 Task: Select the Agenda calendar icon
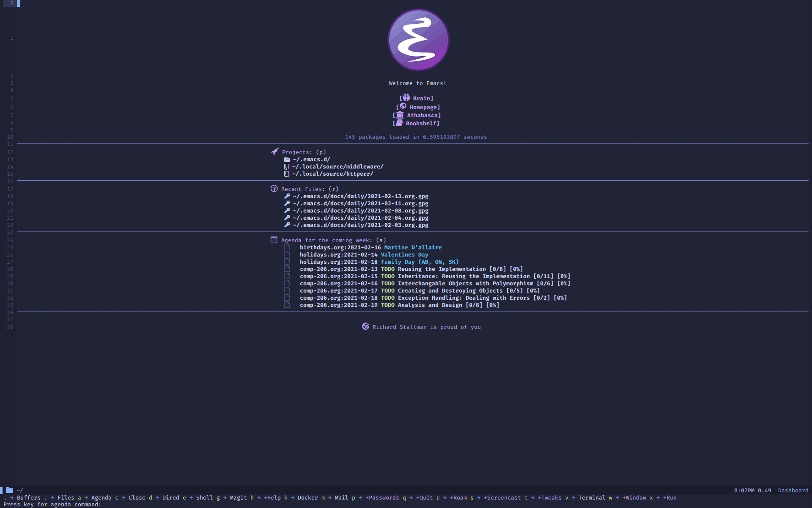[x=273, y=240]
